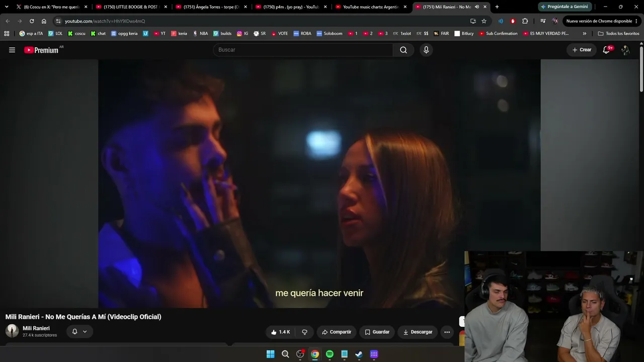Open Steam from the taskbar
This screenshot has height=362, width=644.
[x=359, y=354]
